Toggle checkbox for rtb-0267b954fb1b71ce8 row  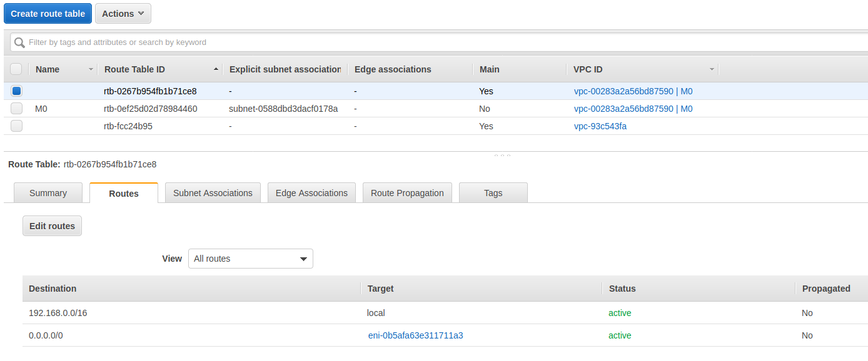(x=17, y=91)
